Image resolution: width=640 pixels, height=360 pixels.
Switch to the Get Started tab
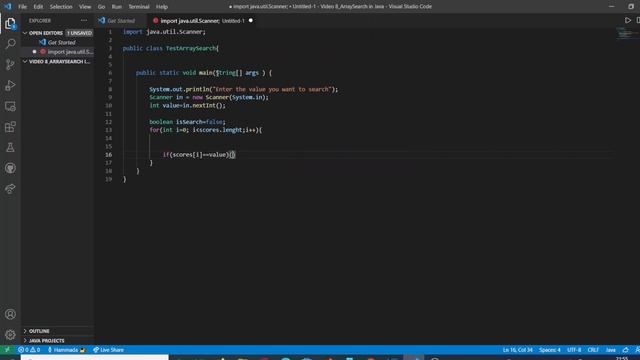[x=120, y=21]
